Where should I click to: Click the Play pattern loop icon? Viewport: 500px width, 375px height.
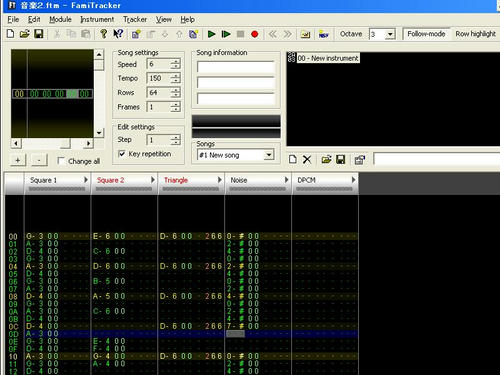pyautogui.click(x=226, y=34)
